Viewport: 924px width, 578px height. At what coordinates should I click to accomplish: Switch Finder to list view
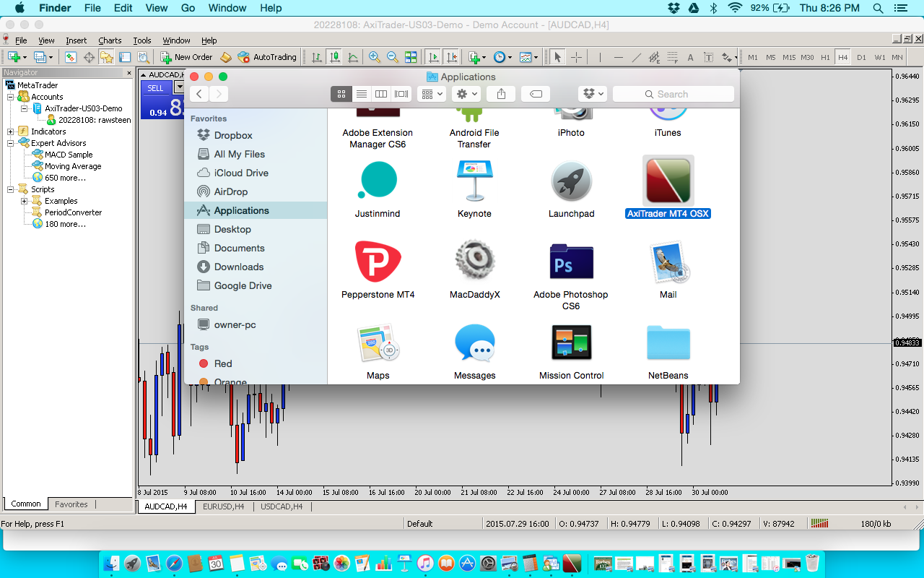[x=362, y=94]
